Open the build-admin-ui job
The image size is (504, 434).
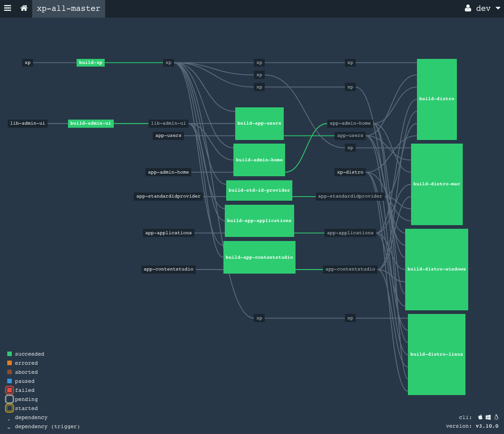click(x=91, y=123)
